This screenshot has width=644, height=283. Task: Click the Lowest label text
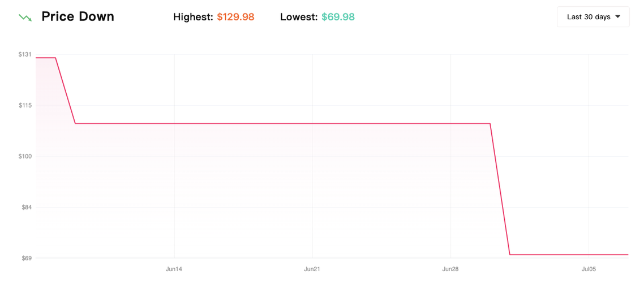(x=299, y=17)
